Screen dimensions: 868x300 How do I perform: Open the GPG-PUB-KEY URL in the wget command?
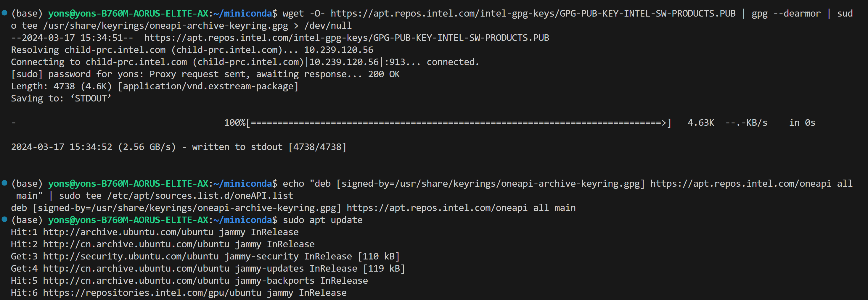coord(533,14)
